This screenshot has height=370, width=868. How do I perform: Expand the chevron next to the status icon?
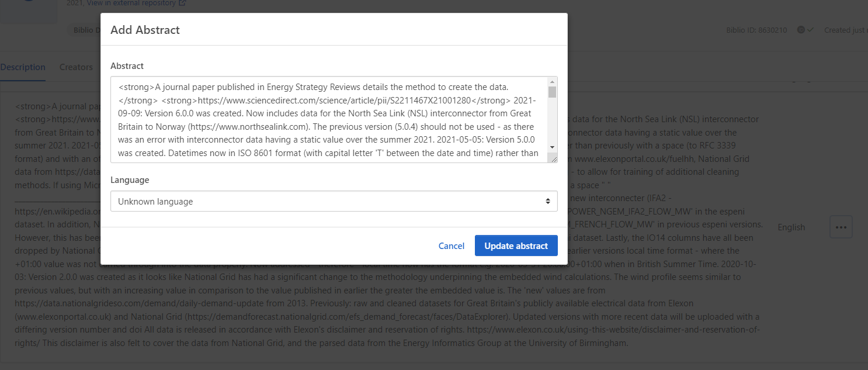click(810, 30)
